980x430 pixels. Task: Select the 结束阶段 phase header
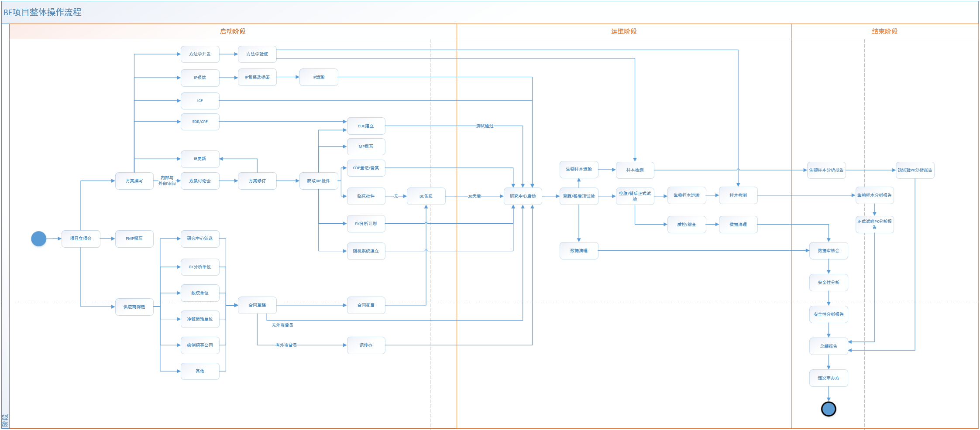click(884, 31)
